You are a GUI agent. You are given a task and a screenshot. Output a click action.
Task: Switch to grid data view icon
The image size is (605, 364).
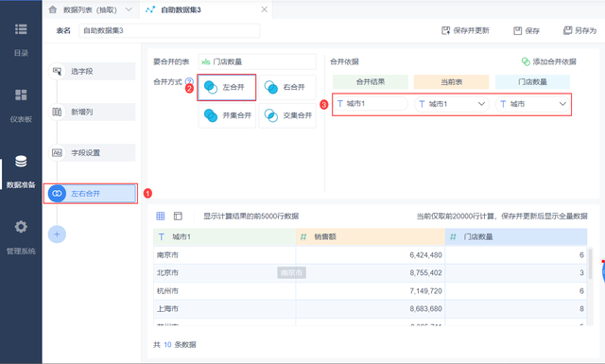point(161,217)
